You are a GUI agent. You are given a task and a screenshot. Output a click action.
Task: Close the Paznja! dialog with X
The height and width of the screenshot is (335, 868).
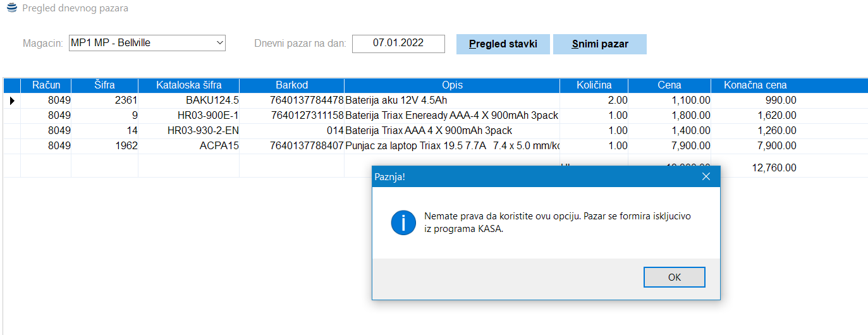(706, 177)
